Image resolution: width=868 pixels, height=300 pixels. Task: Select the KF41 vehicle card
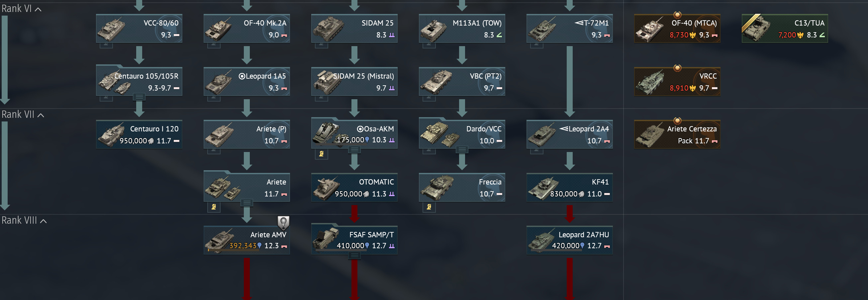(x=569, y=187)
